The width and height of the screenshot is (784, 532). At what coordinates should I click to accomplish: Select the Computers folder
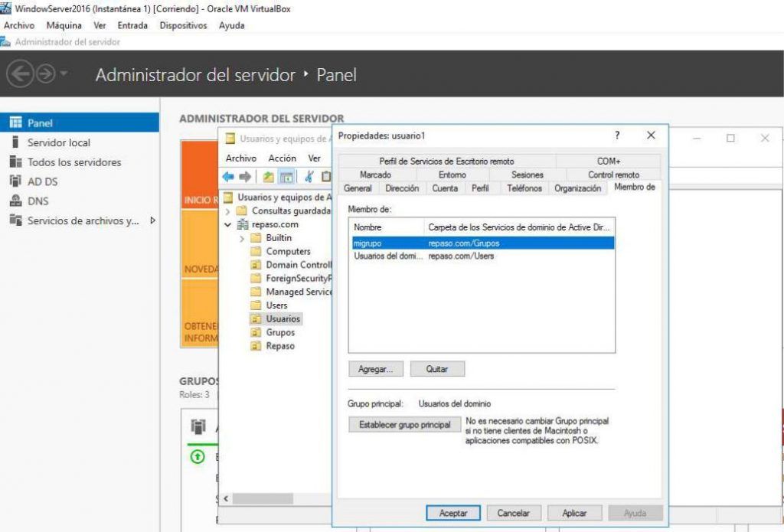tap(288, 251)
